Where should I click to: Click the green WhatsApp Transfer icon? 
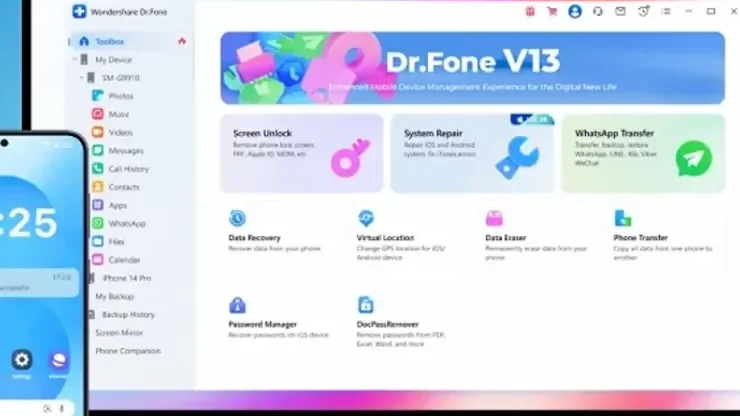tap(694, 159)
